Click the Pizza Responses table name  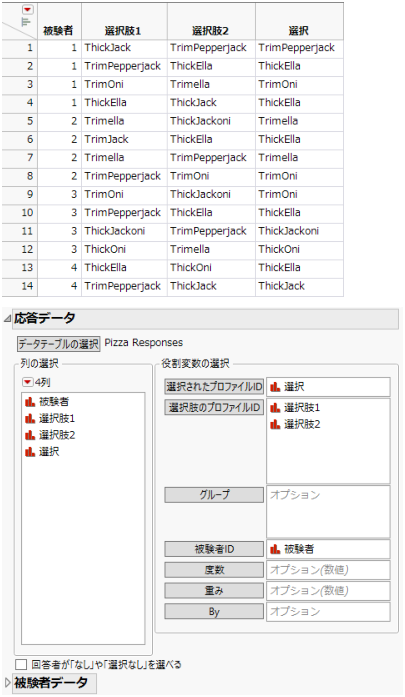click(143, 343)
